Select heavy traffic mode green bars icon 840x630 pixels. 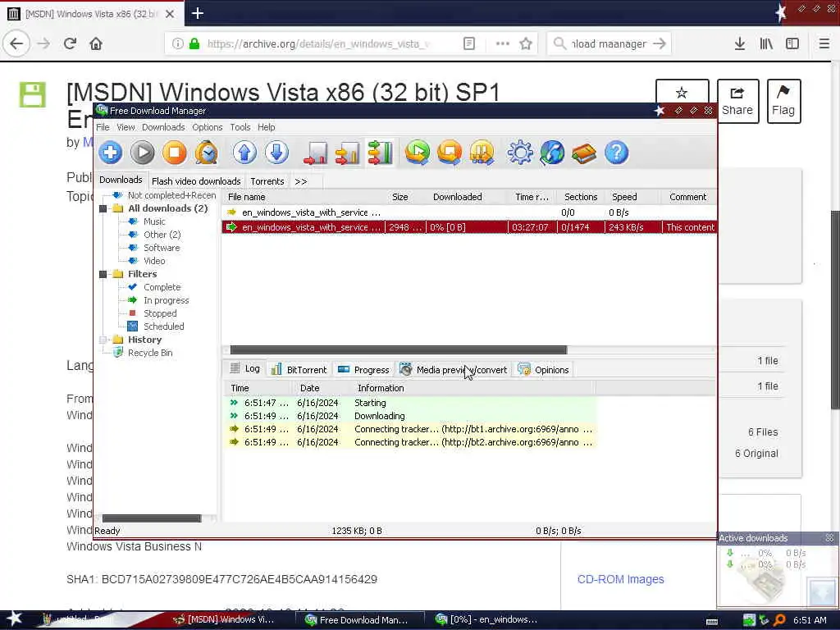pos(380,153)
